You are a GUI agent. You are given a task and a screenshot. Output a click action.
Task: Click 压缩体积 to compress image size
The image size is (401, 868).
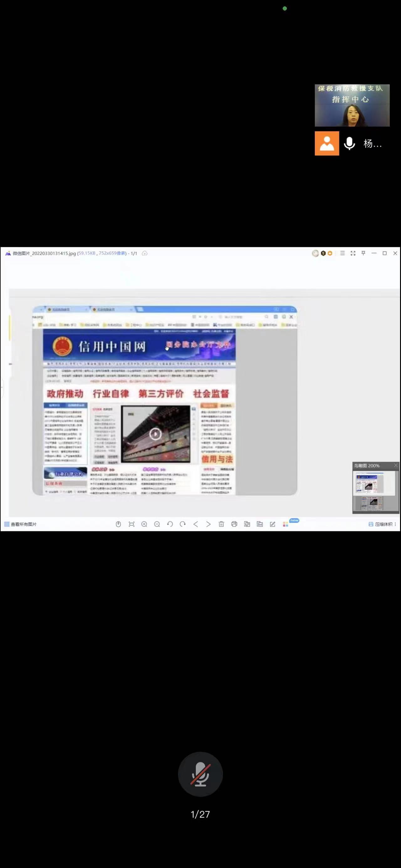(x=380, y=524)
